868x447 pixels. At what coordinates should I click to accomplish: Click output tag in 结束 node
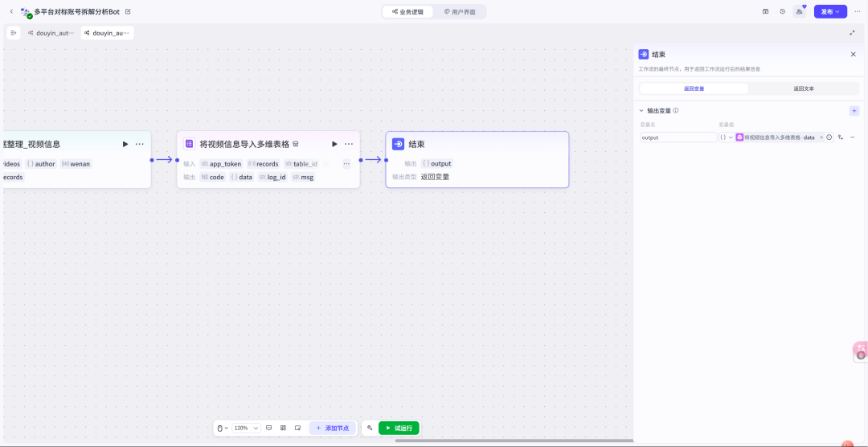click(436, 164)
